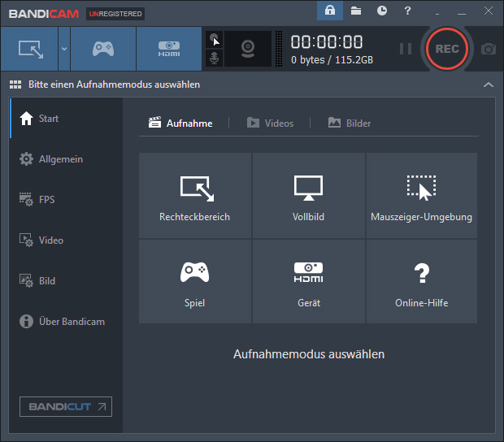Click the 00:00:00 recording timer
This screenshot has height=442, width=504.
(x=327, y=42)
